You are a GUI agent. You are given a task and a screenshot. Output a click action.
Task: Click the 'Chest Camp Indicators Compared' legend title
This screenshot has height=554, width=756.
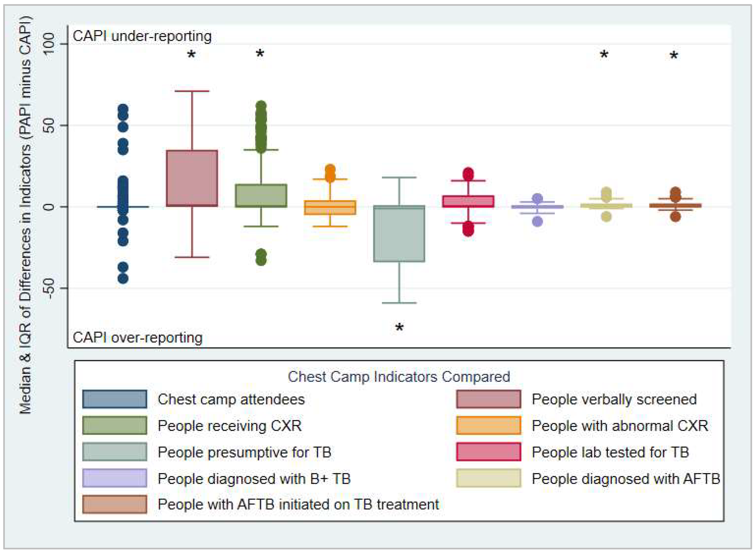[399, 377]
